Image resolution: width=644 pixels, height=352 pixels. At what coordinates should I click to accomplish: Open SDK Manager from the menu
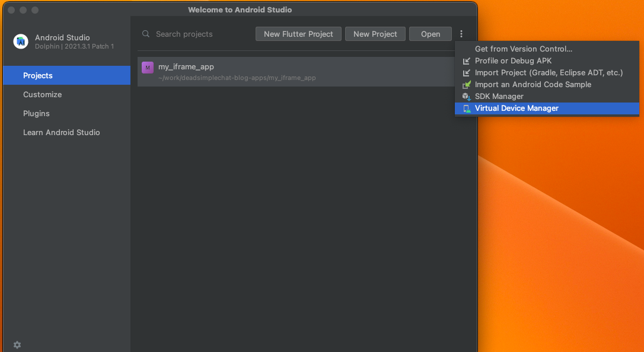(x=547, y=97)
